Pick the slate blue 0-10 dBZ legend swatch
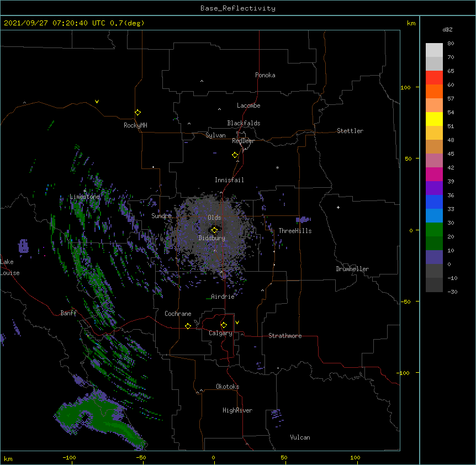Viewport: 476px width, 465px height. tap(434, 257)
